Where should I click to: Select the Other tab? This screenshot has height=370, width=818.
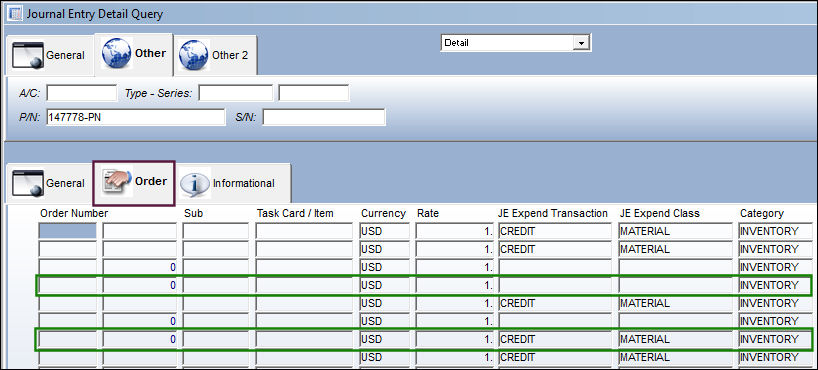point(134,54)
